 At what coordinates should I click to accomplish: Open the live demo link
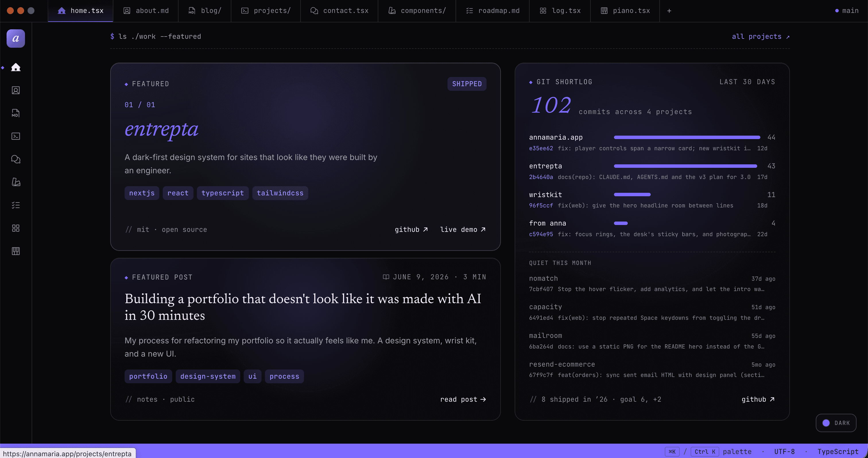coord(463,229)
